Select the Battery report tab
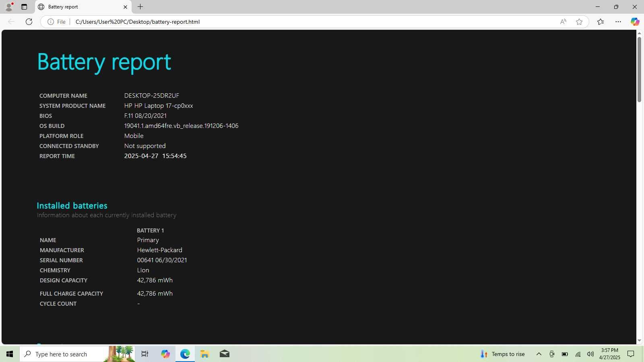This screenshot has height=362, width=644. (83, 7)
